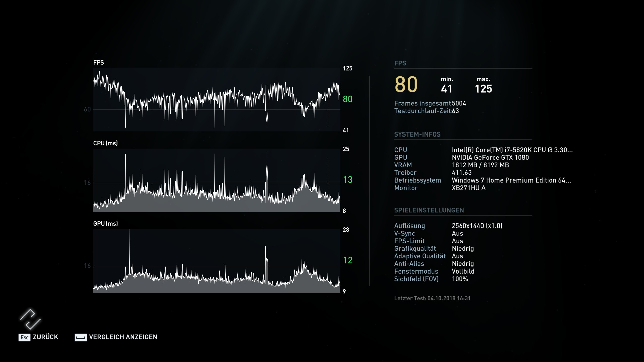Click the green 80 FPS graph average
This screenshot has width=644, height=362.
coord(348,99)
